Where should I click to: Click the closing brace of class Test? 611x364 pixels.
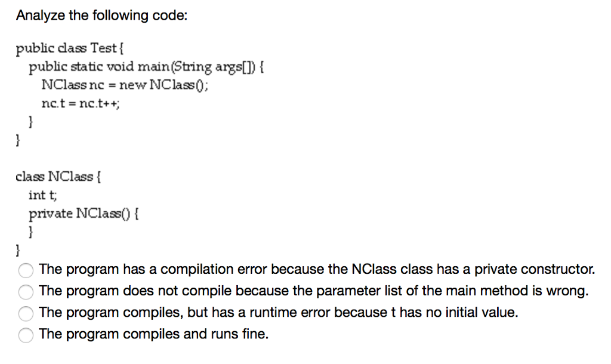click(18, 140)
